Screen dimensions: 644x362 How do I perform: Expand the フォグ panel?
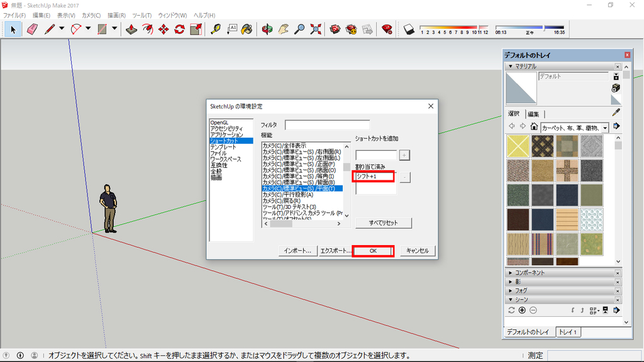pyautogui.click(x=511, y=290)
